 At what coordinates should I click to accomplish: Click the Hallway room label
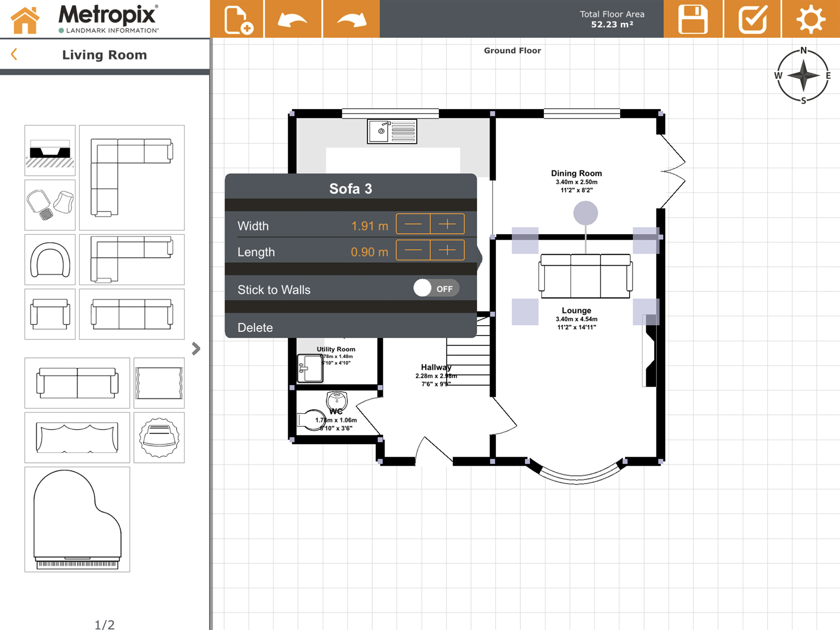tap(436, 367)
